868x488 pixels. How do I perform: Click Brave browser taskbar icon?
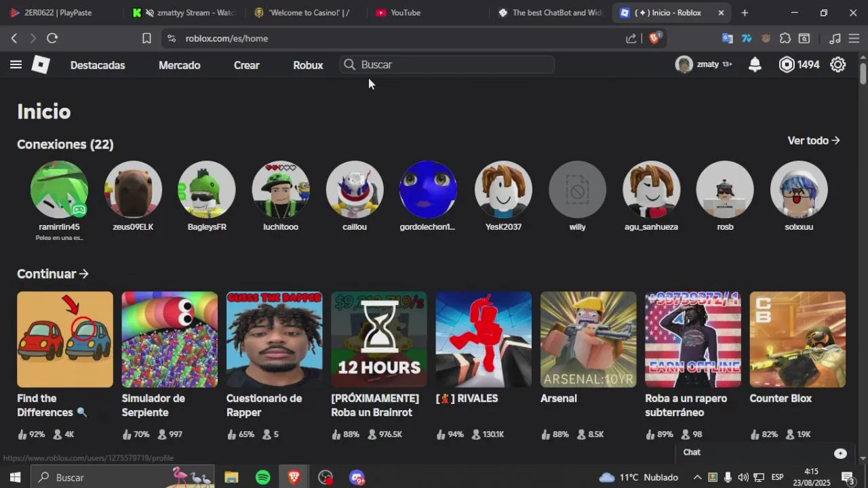pyautogui.click(x=294, y=477)
